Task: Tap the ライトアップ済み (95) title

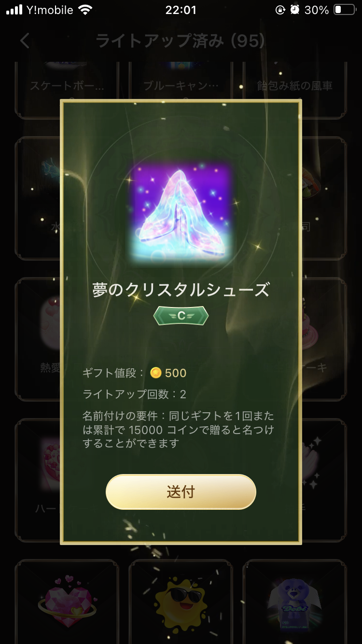Action: 181,41
